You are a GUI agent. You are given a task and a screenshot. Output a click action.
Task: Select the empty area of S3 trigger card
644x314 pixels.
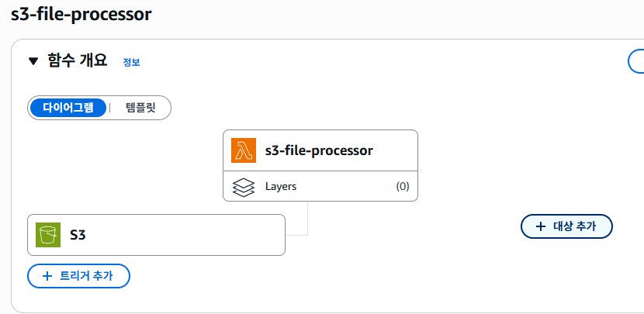pyautogui.click(x=186, y=235)
